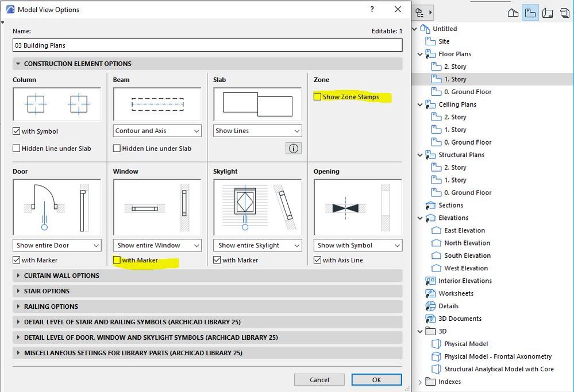Enable Column Hidden Line under Slab
Viewport: 574px width, 392px height.
point(16,148)
